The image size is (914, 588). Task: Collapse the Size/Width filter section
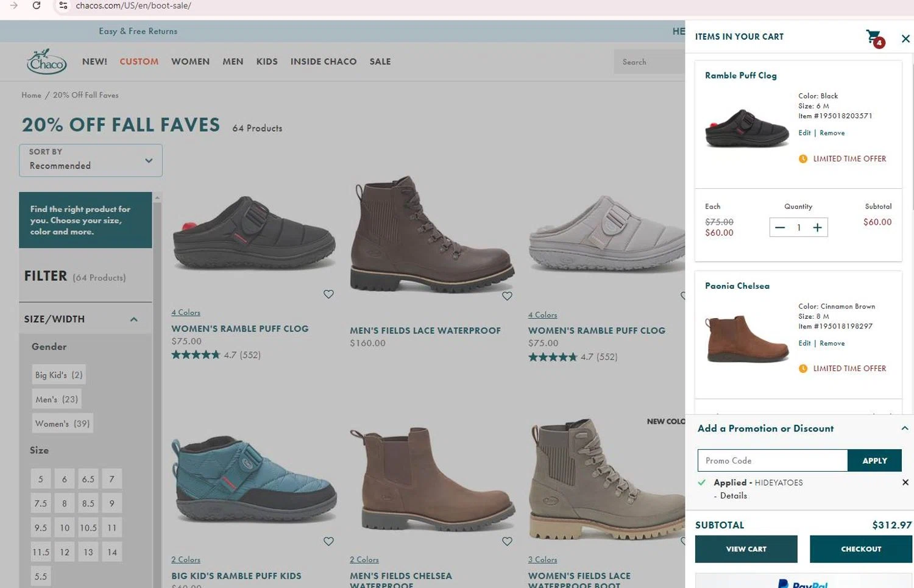pyautogui.click(x=134, y=319)
